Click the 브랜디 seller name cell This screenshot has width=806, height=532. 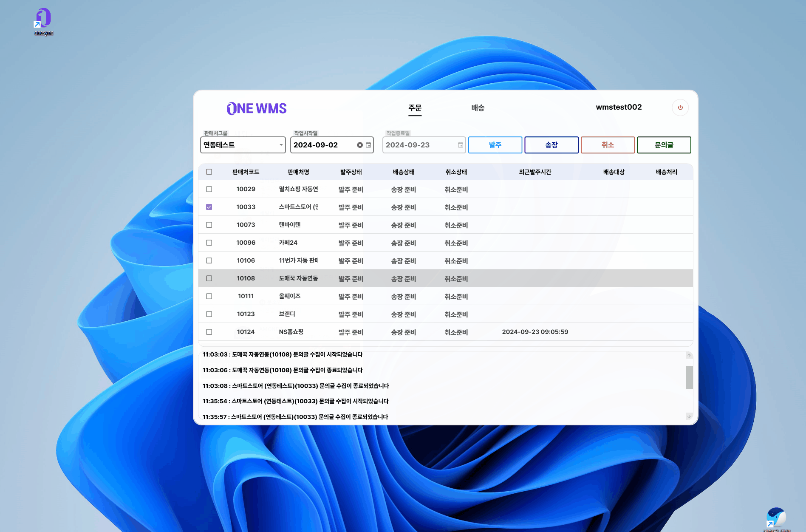(287, 314)
